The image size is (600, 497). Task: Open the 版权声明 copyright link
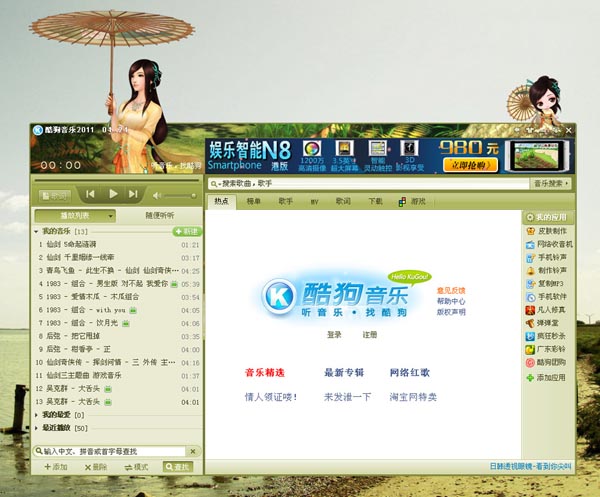click(451, 312)
